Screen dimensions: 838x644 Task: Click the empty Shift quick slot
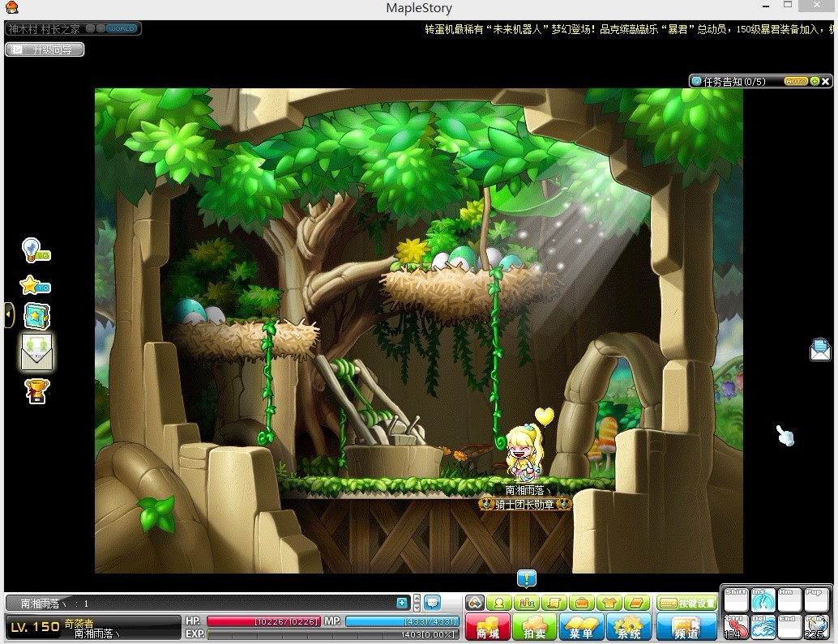coord(736,600)
